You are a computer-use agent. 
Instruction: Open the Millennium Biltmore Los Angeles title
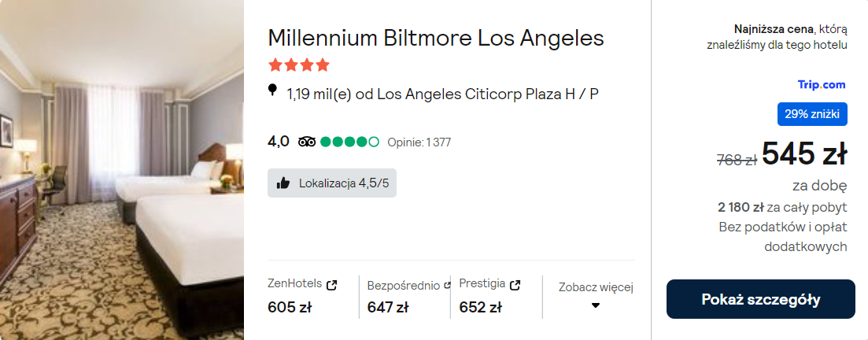pyautogui.click(x=436, y=38)
